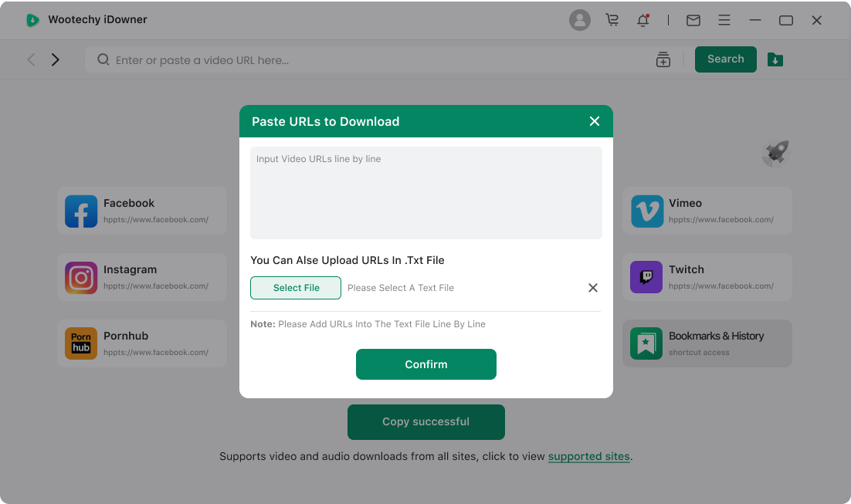The width and height of the screenshot is (851, 504).
Task: Open the Vimeo site shortcut
Action: coord(707,211)
